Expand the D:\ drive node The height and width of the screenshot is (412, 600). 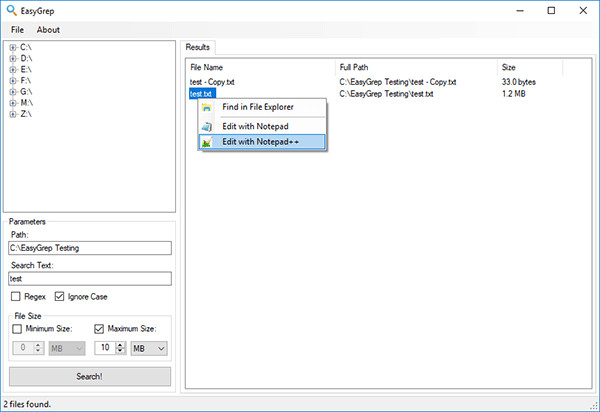pyautogui.click(x=13, y=59)
